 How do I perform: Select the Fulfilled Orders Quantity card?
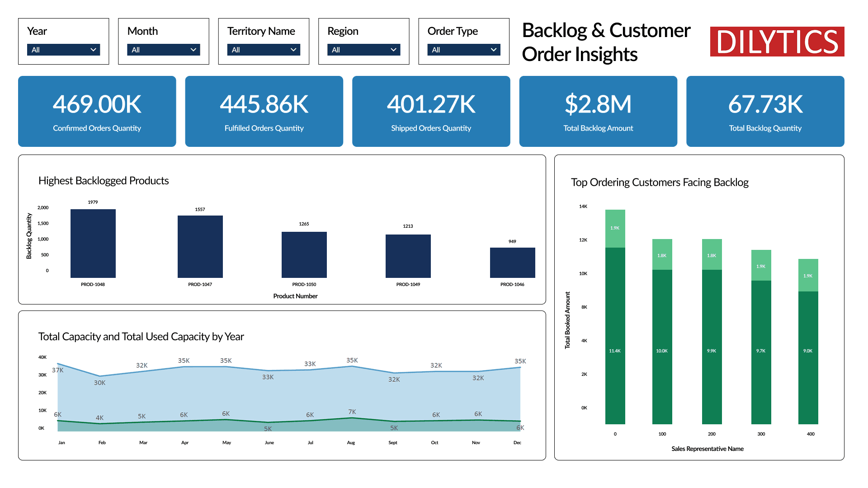[264, 111]
